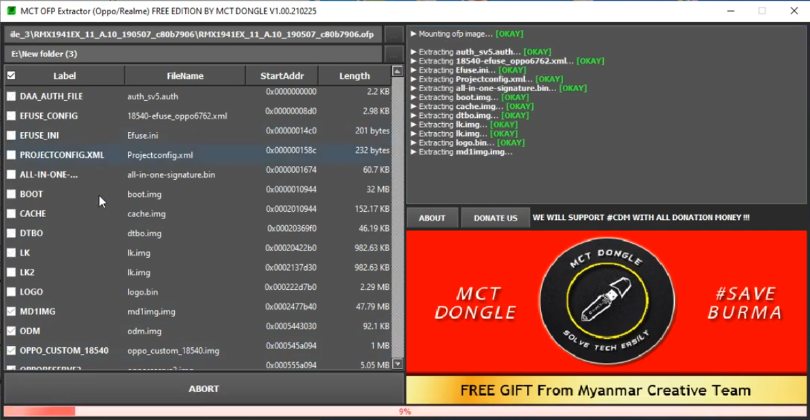The image size is (810, 420).
Task: Click the ABORT button
Action: coord(204,388)
